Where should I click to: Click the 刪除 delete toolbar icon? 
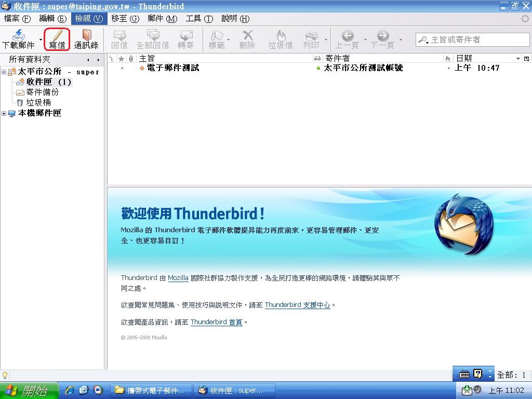click(x=247, y=39)
